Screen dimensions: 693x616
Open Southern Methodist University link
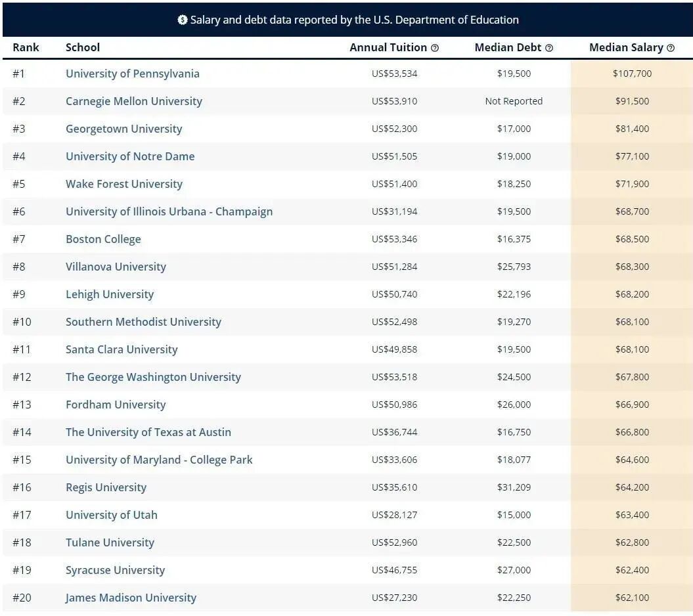pyautogui.click(x=144, y=322)
